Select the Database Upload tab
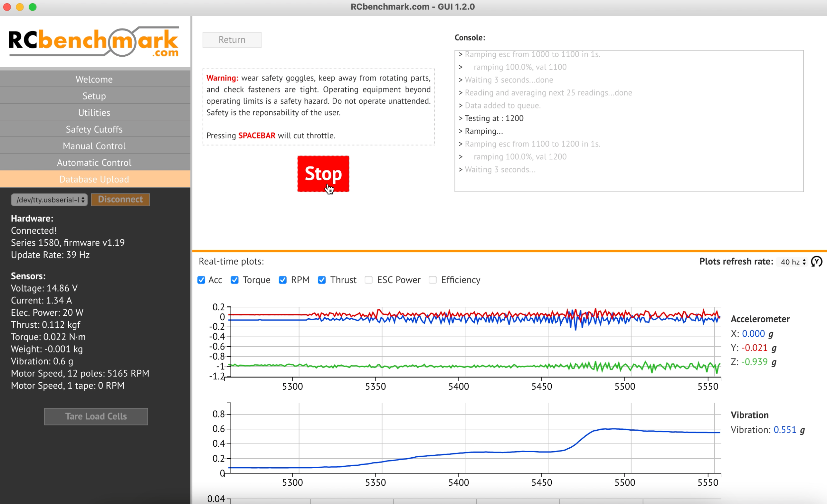 click(x=94, y=179)
